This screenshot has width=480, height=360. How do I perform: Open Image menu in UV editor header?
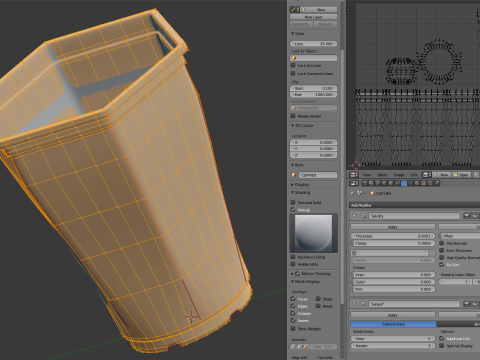pos(399,175)
